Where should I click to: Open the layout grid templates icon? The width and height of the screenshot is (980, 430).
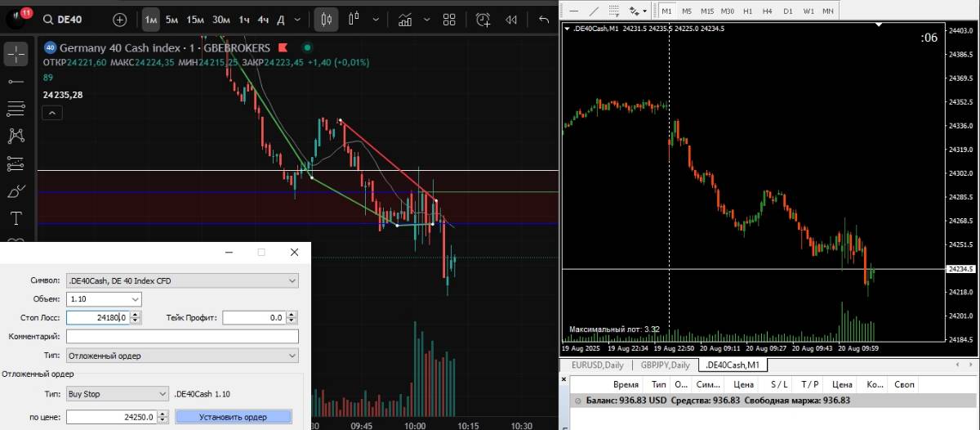pyautogui.click(x=448, y=20)
